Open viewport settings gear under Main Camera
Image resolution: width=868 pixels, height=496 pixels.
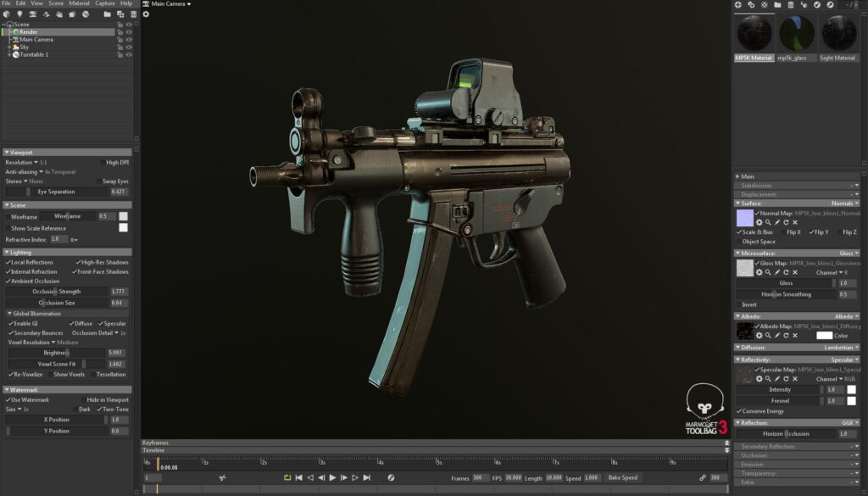[146, 14]
